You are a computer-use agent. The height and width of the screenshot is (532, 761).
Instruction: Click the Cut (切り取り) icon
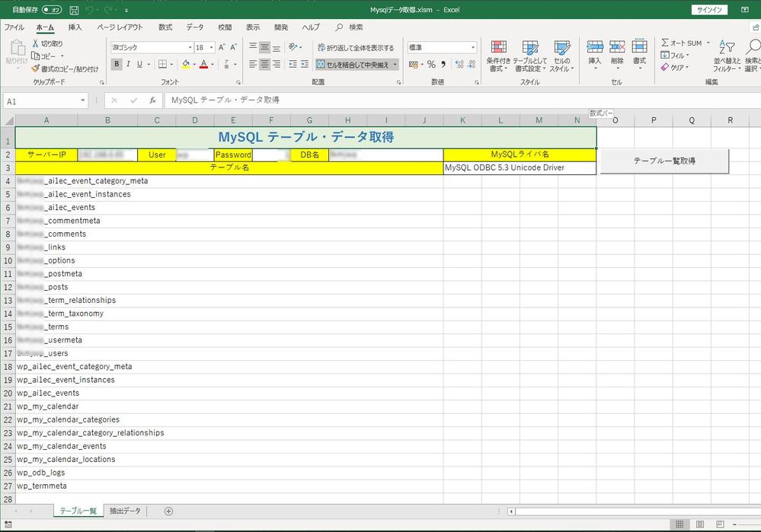coord(36,43)
